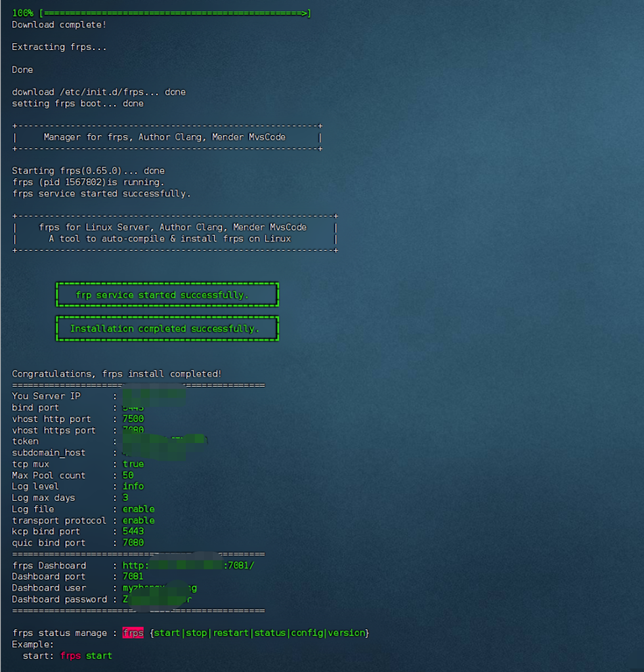Click the kcp bind port value 5443
The width and height of the screenshot is (644, 672).
tap(133, 532)
